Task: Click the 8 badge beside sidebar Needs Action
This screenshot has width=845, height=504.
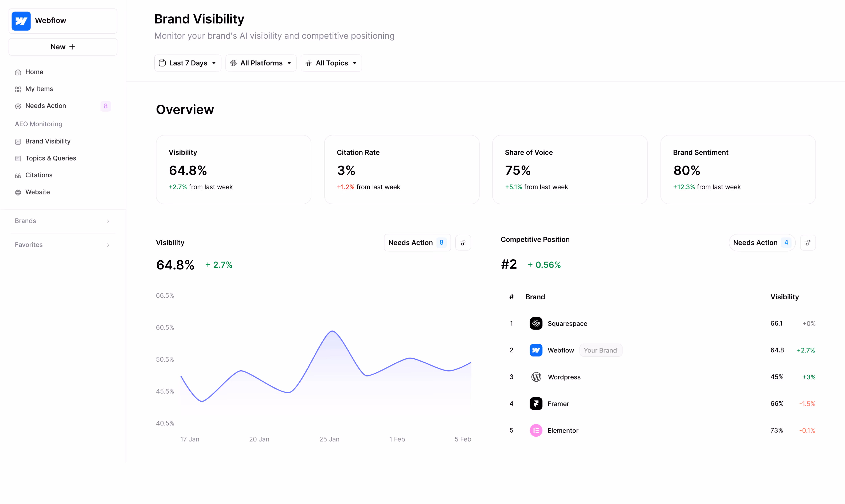Action: point(106,106)
